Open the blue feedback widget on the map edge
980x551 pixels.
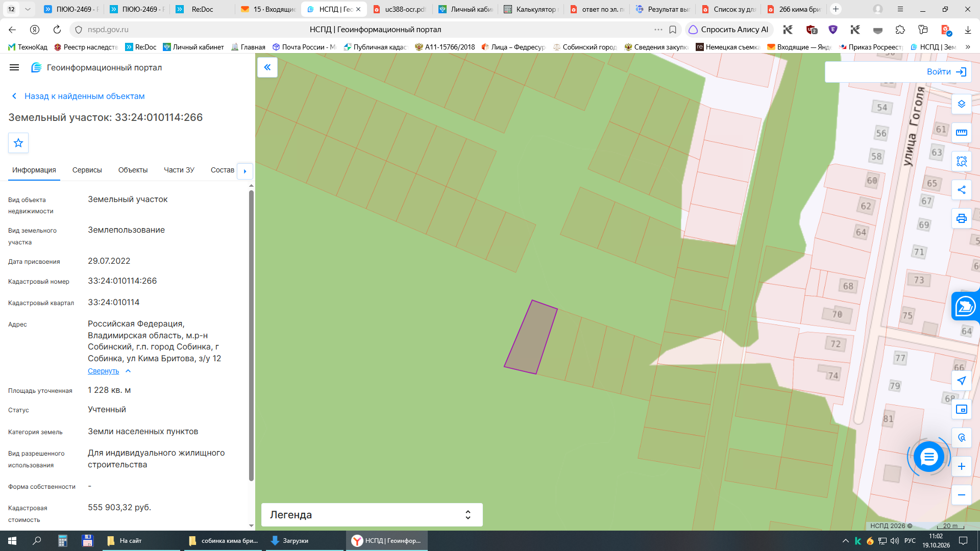966,307
